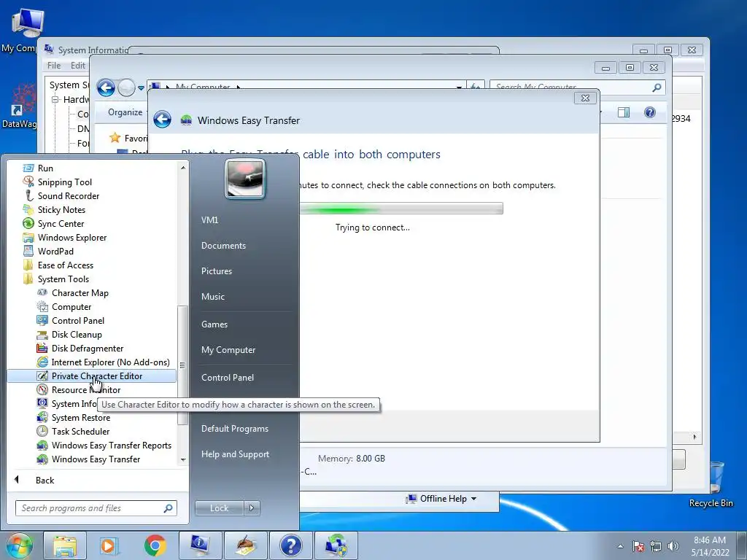
Task: Open Resource Monitor
Action: (x=79, y=389)
